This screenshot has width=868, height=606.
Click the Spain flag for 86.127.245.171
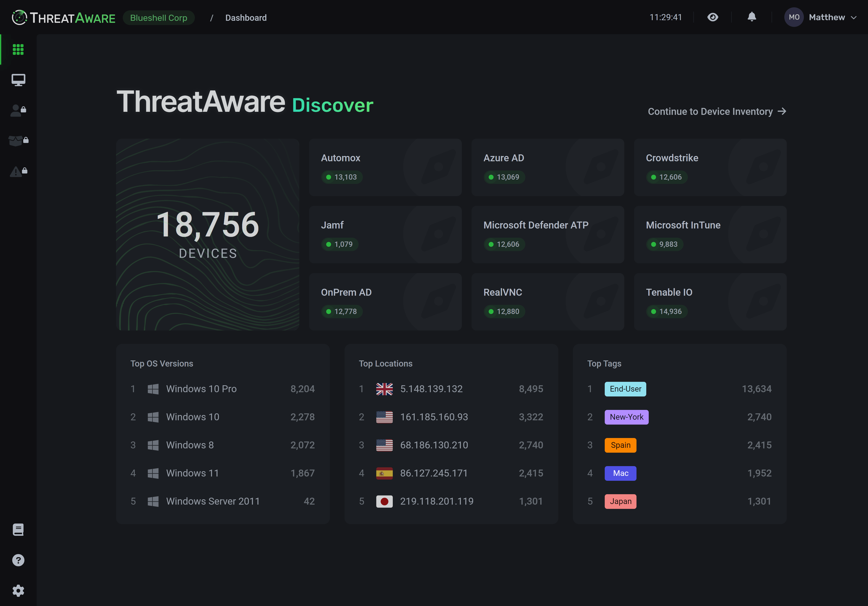pos(384,473)
